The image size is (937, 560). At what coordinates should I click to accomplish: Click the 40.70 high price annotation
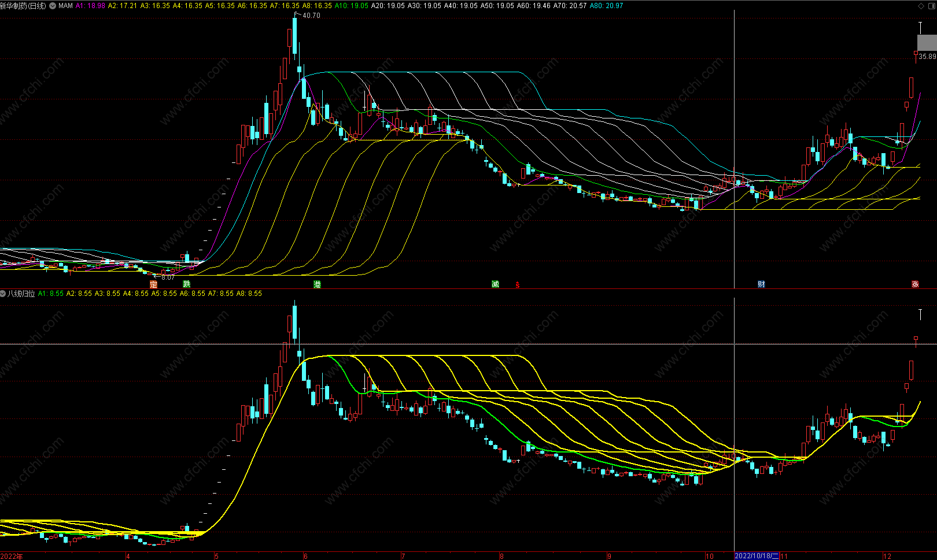pos(311,16)
